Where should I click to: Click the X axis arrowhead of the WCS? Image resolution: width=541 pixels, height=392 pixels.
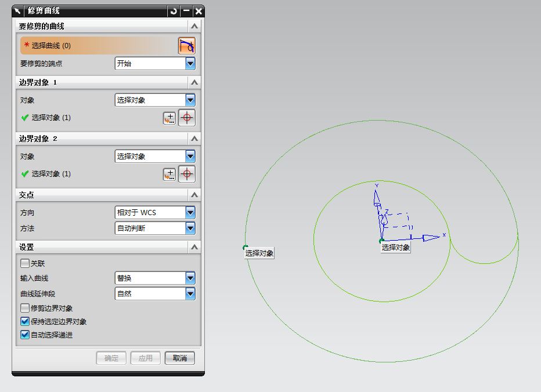tap(431, 237)
